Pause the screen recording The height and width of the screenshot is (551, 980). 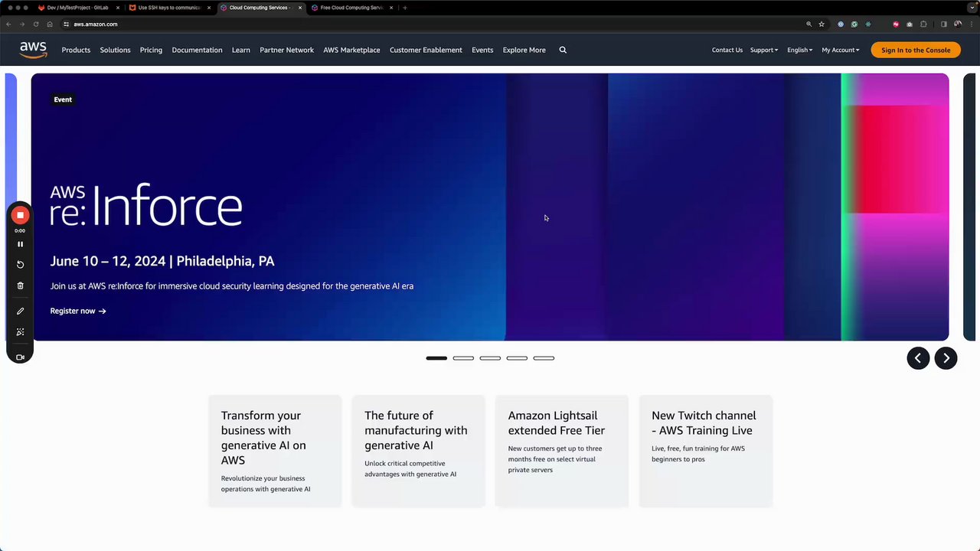[x=21, y=244]
